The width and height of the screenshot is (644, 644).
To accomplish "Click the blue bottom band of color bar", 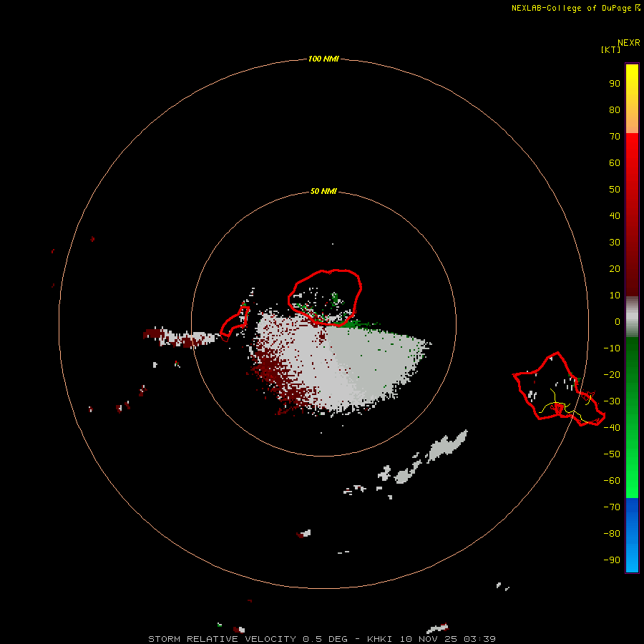I will (x=632, y=535).
